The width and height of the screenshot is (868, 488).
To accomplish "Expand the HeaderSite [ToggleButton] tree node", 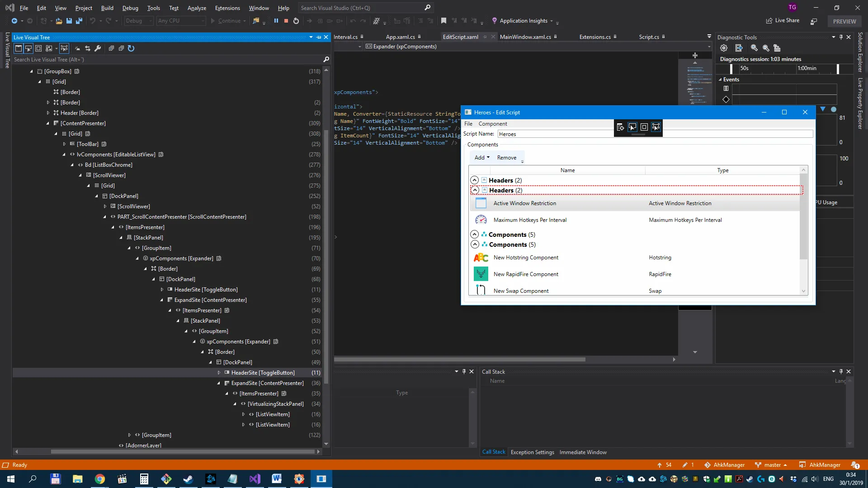I will [219, 373].
